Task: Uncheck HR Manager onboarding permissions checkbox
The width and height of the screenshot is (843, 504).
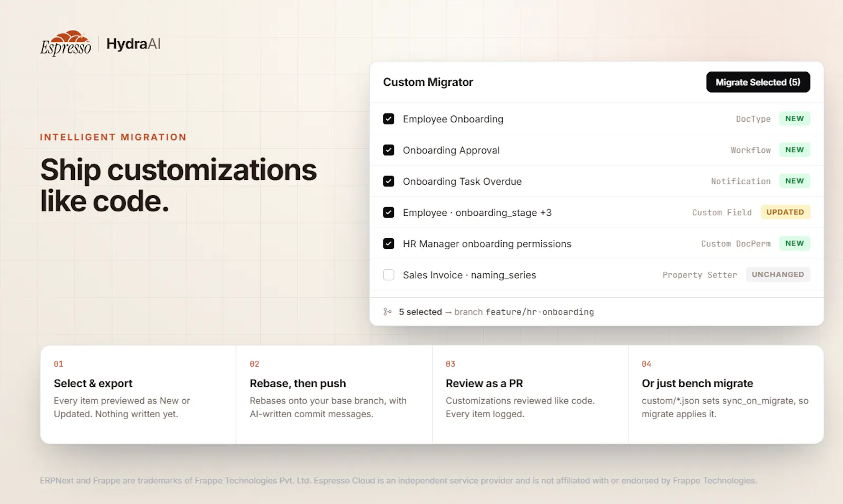Action: coord(389,243)
